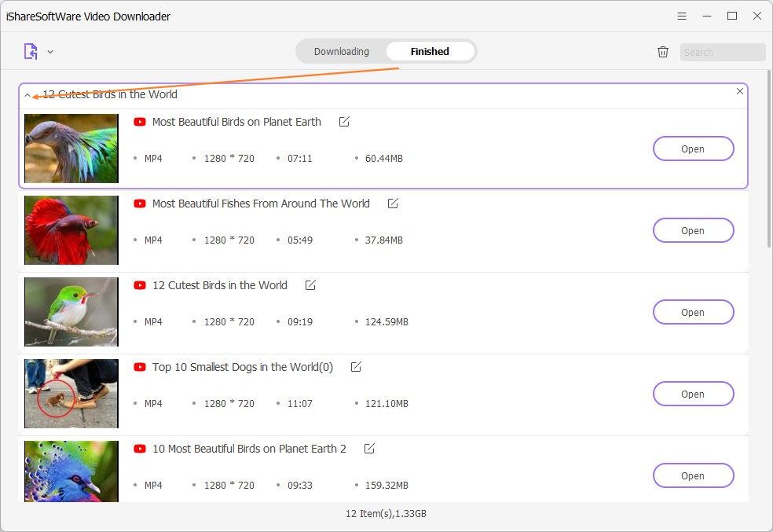Click the trash delete icon

663,52
